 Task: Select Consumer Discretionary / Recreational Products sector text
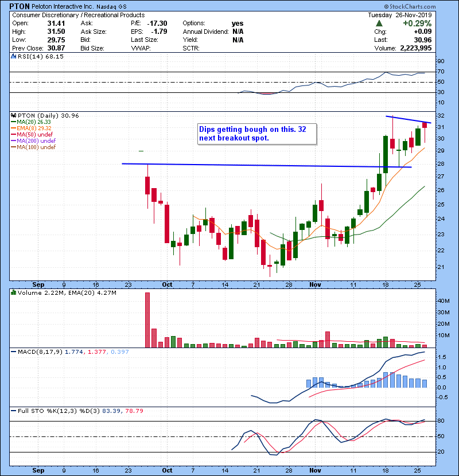(79, 15)
